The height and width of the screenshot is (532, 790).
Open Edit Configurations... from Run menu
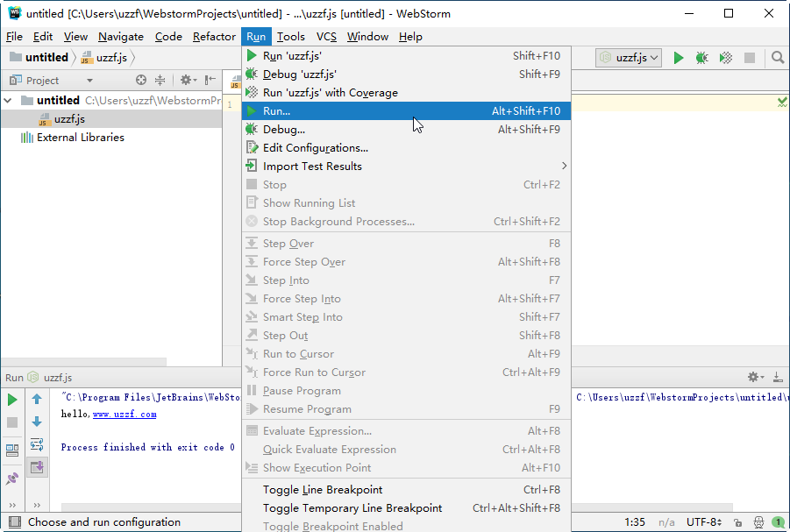[406, 148]
